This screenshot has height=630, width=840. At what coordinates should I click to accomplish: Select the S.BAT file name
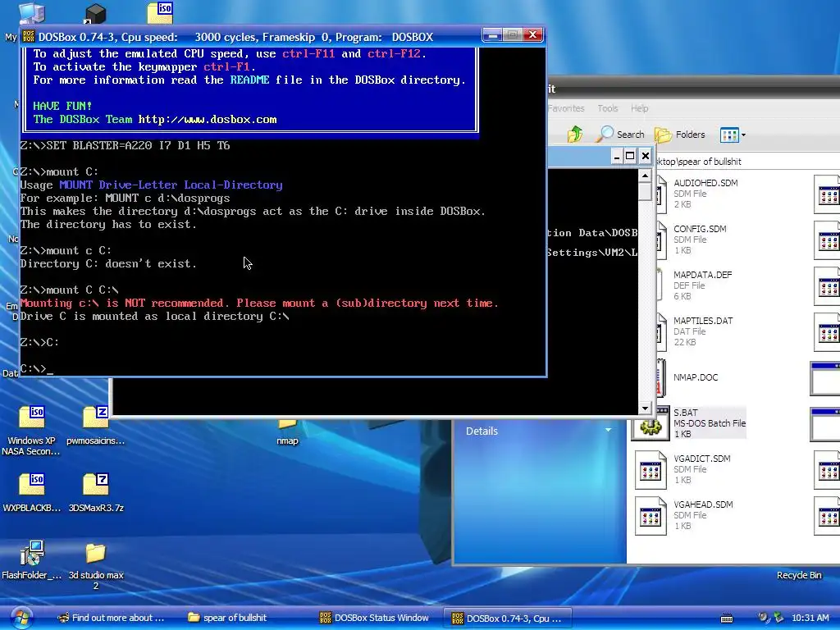point(686,413)
